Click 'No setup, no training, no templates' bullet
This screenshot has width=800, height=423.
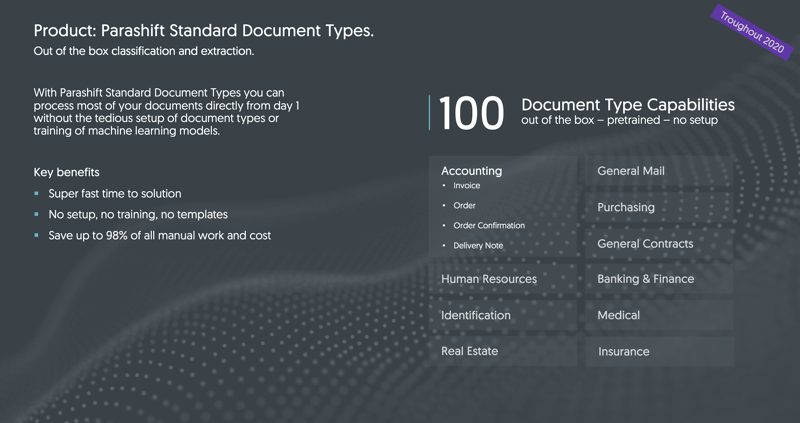[x=138, y=214]
